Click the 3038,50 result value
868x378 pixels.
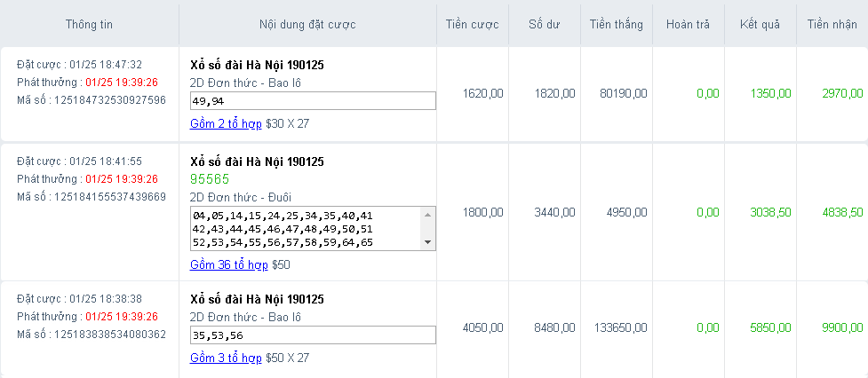coord(770,212)
